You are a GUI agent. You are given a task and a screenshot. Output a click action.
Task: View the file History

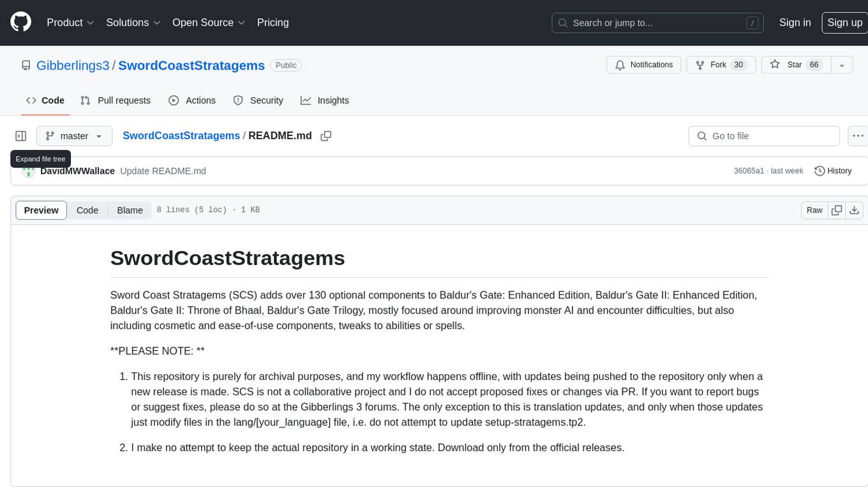click(833, 171)
